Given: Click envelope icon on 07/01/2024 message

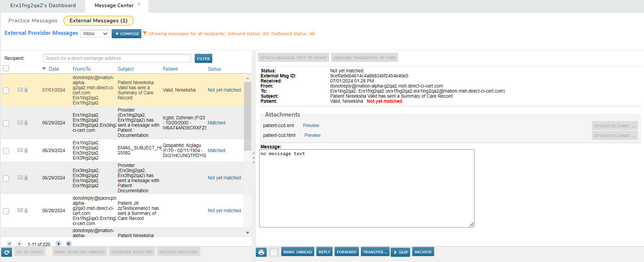Looking at the screenshot, I should [x=20, y=90].
